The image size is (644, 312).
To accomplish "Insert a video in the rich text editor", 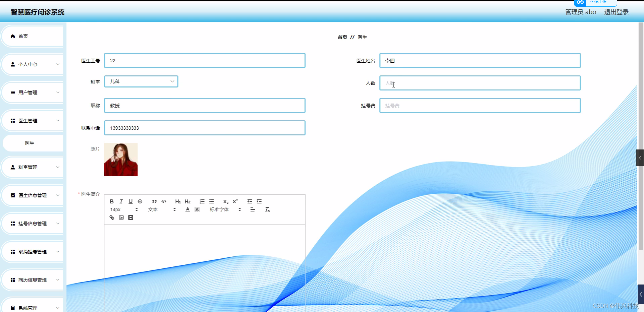I will [130, 217].
